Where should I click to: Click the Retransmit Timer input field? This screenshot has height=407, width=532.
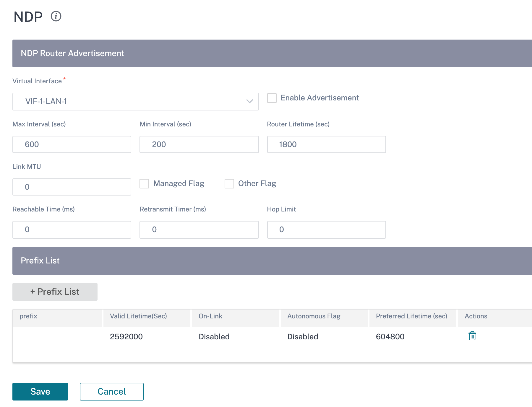pyautogui.click(x=199, y=230)
